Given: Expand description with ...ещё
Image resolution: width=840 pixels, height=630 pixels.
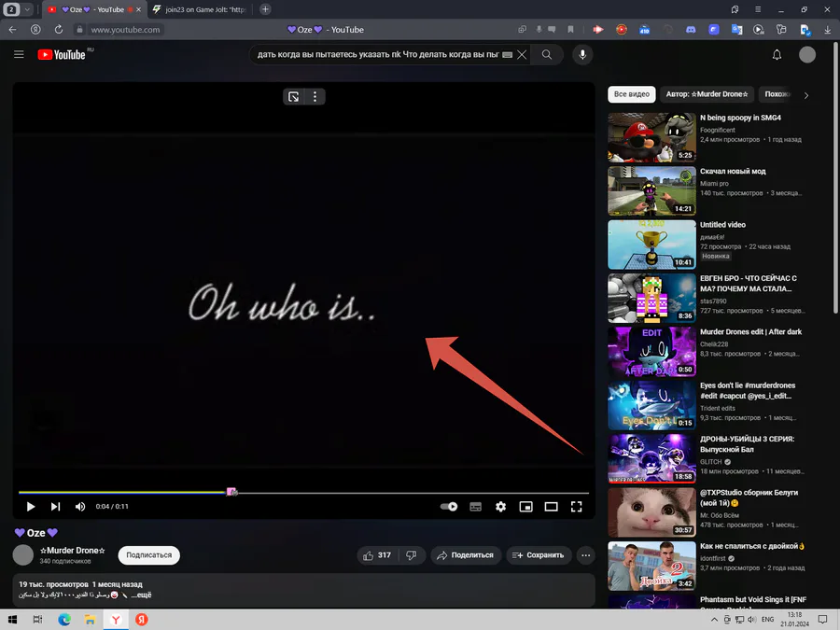Looking at the screenshot, I should [142, 595].
